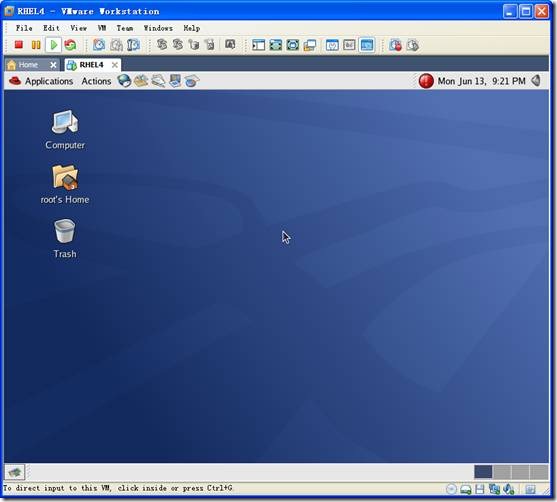This screenshot has width=557, height=502.
Task: Switch to Quick Switch mode icon
Action: tap(292, 45)
